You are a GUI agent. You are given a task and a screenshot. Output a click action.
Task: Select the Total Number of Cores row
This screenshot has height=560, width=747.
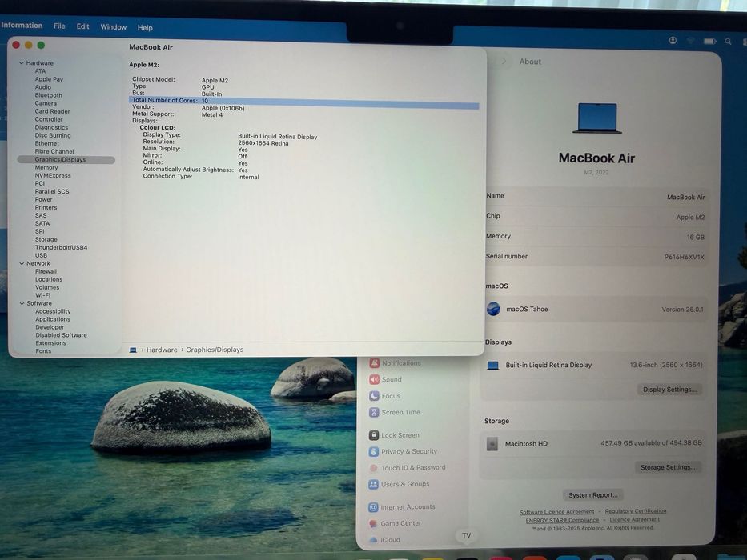304,102
